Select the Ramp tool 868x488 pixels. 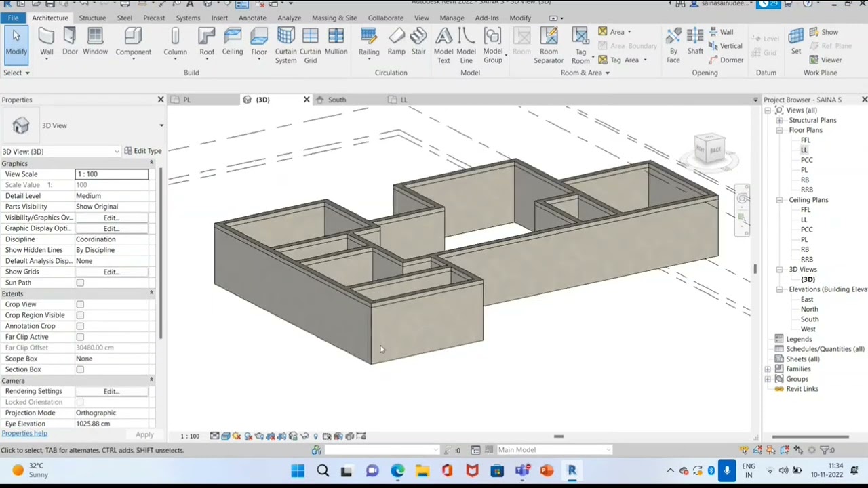[x=396, y=41]
